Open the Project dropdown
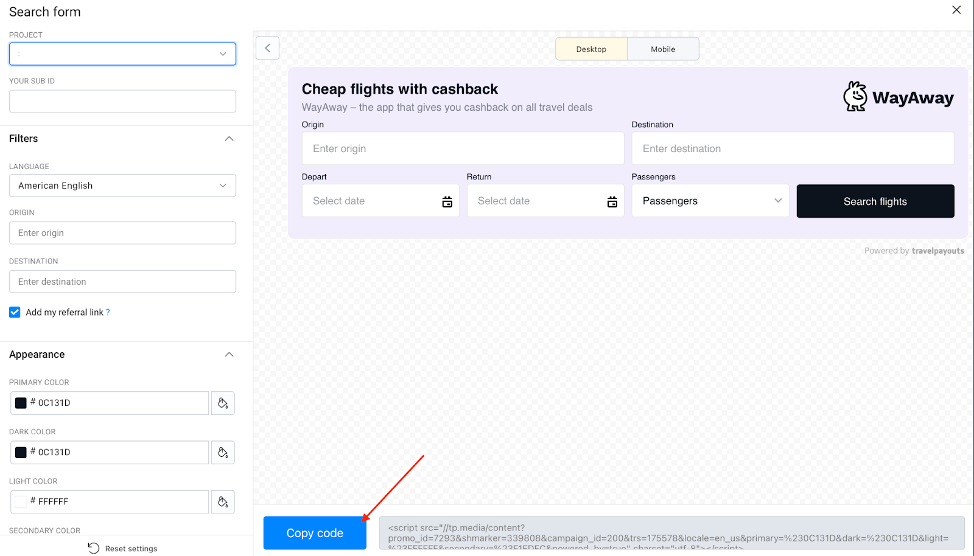 tap(122, 54)
